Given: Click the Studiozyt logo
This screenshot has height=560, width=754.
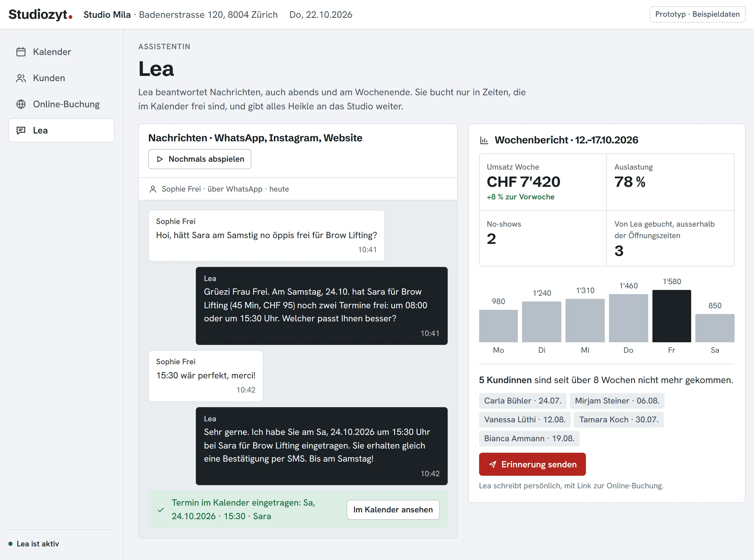Looking at the screenshot, I should pos(40,15).
